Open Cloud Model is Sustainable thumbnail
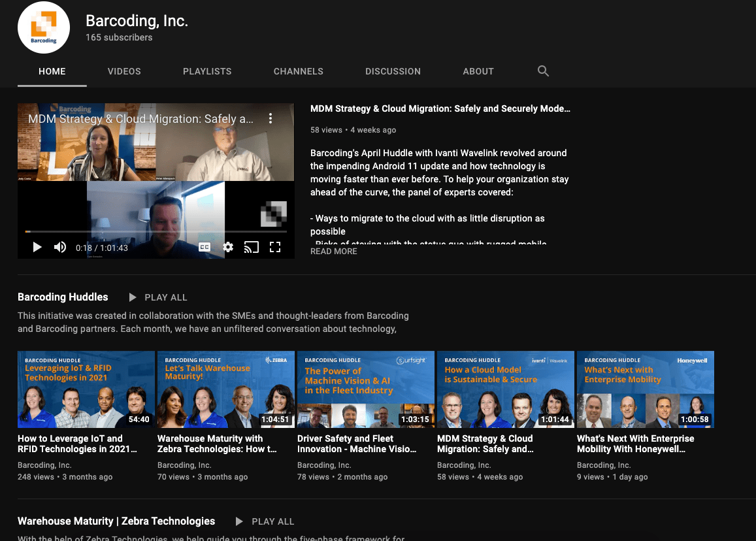 [506, 389]
